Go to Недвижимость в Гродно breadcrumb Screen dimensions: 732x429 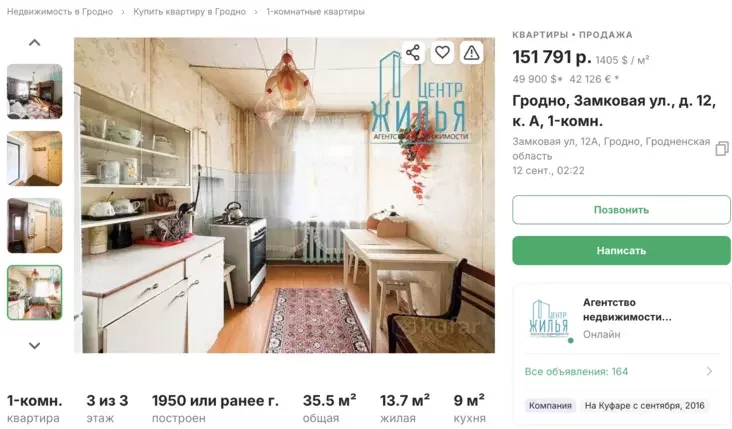60,12
